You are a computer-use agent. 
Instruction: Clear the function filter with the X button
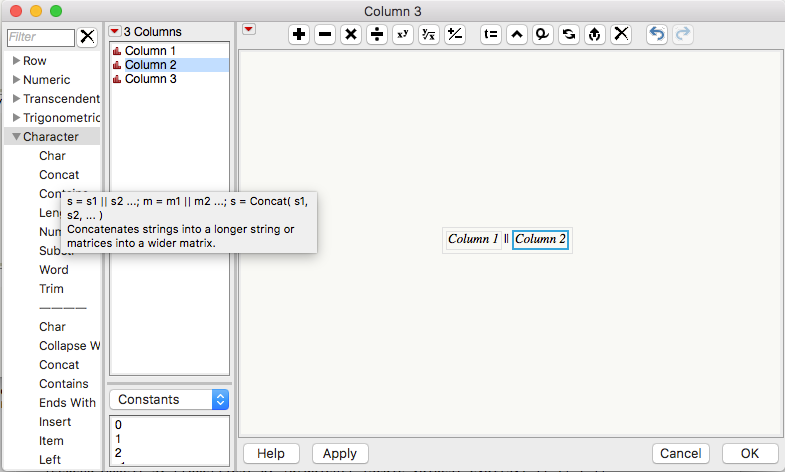coord(87,37)
